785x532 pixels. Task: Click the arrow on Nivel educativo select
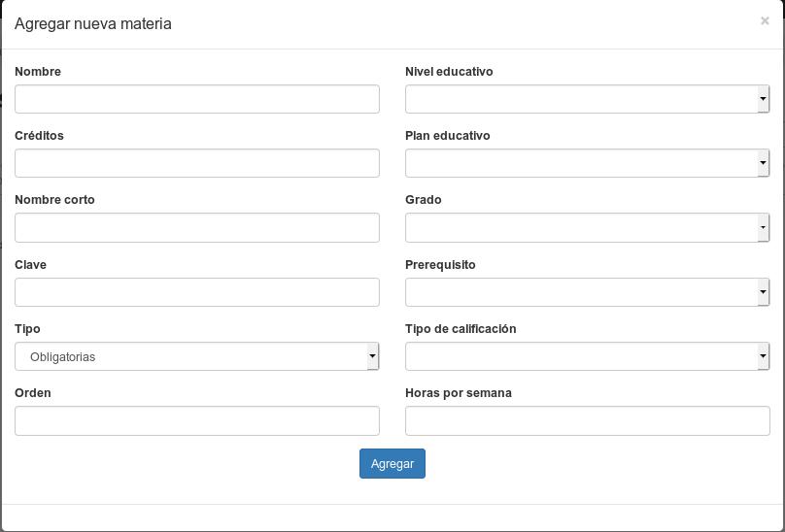(763, 99)
